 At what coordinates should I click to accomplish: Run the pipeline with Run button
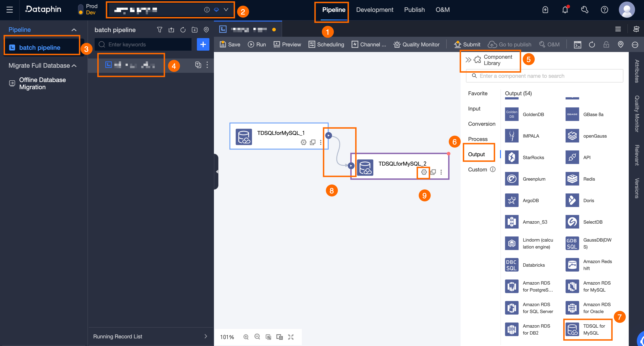pyautogui.click(x=257, y=44)
